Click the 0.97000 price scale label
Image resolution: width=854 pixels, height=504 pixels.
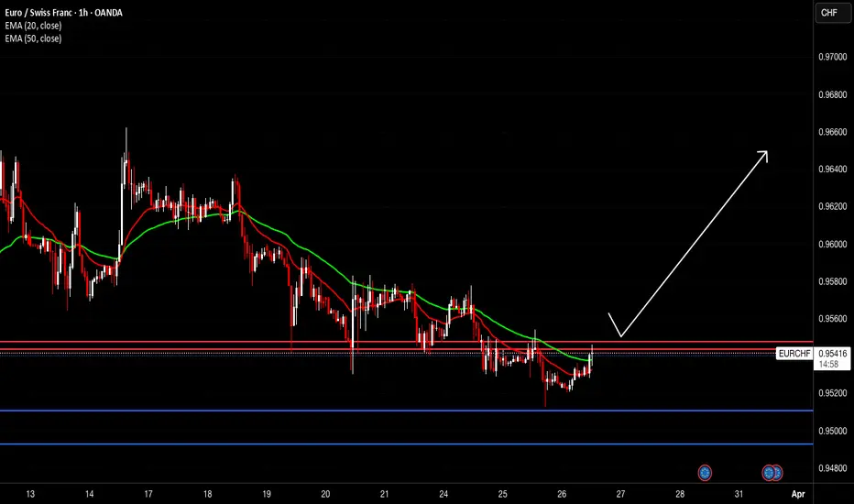point(833,57)
